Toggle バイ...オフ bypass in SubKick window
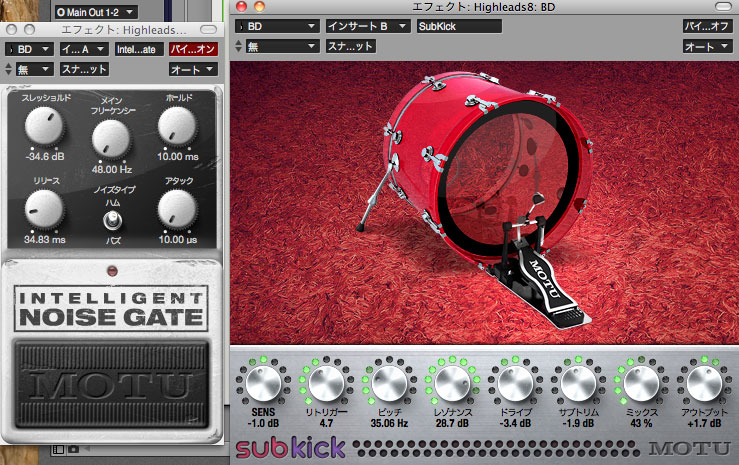Screen dimensions: 739x465 pos(707,26)
